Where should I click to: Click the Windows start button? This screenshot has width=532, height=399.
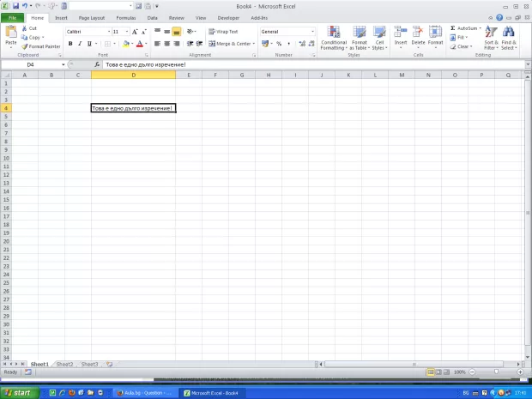[19, 392]
